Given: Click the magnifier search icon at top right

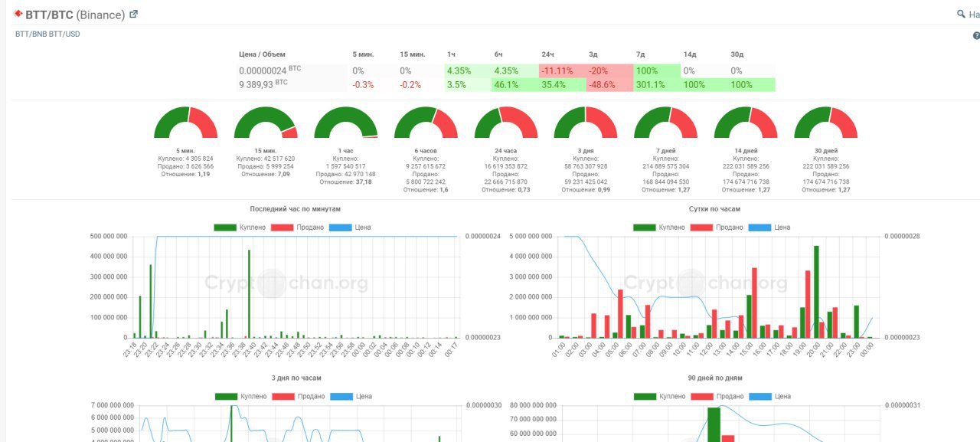Looking at the screenshot, I should (962, 14).
